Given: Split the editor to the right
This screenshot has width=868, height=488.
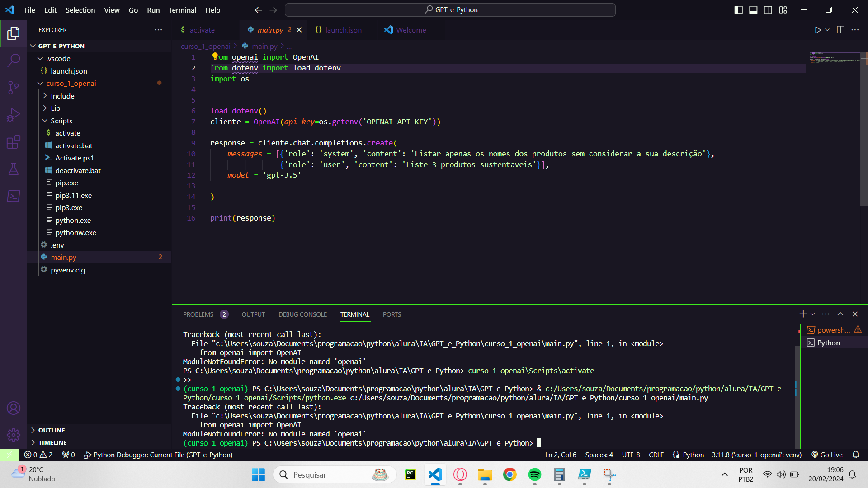Looking at the screenshot, I should coord(840,30).
